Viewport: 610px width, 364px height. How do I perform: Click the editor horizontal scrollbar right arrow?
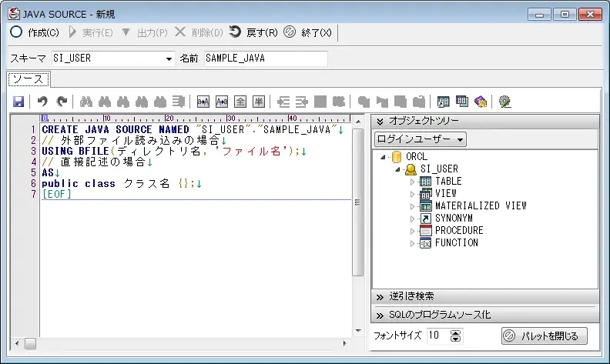point(344,343)
